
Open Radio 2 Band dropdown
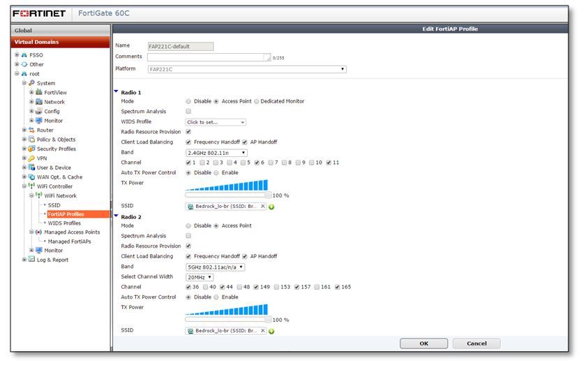pos(216,267)
